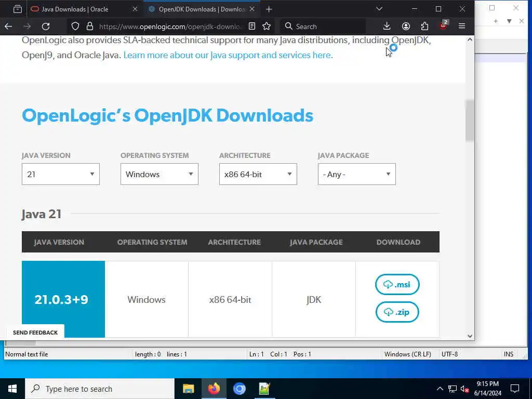Viewport: 532px width, 399px height.
Task: Click the Firefox Search box
Action: (x=323, y=26)
